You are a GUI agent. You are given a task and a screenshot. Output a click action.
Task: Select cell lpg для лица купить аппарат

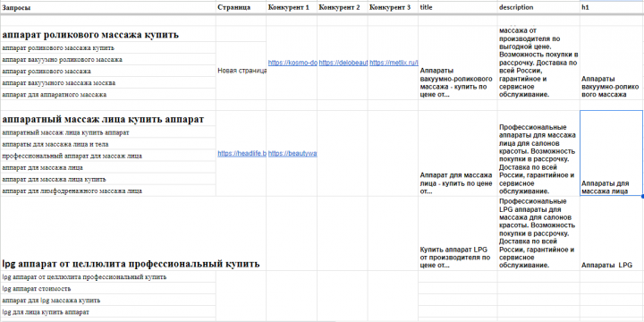click(108, 312)
